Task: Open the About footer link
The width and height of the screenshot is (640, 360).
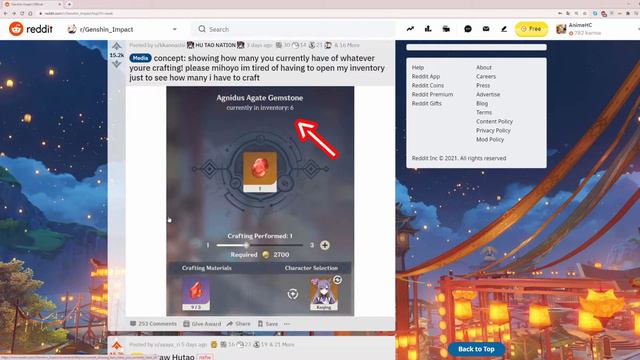Action: pyautogui.click(x=484, y=67)
